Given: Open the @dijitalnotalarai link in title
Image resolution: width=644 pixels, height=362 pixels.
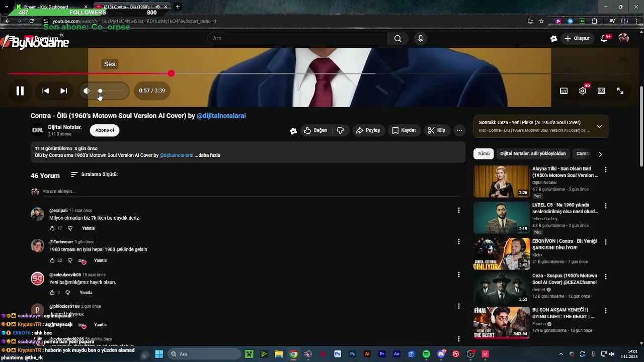Looking at the screenshot, I should coord(221,116).
